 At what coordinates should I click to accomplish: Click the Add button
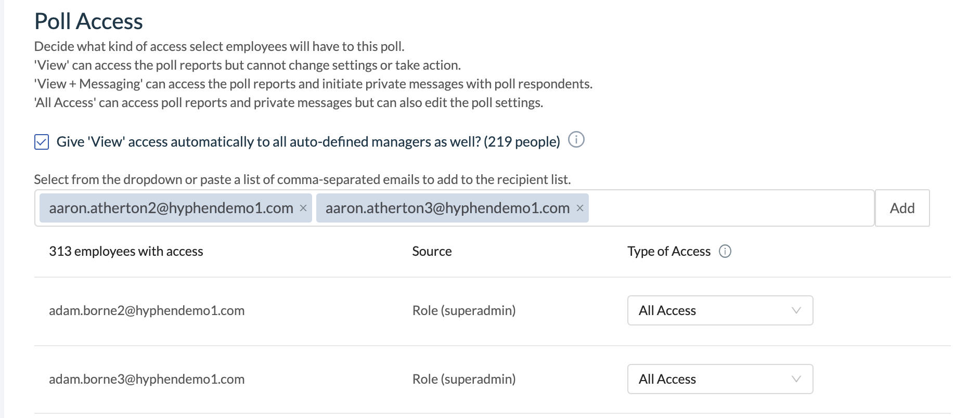click(902, 208)
